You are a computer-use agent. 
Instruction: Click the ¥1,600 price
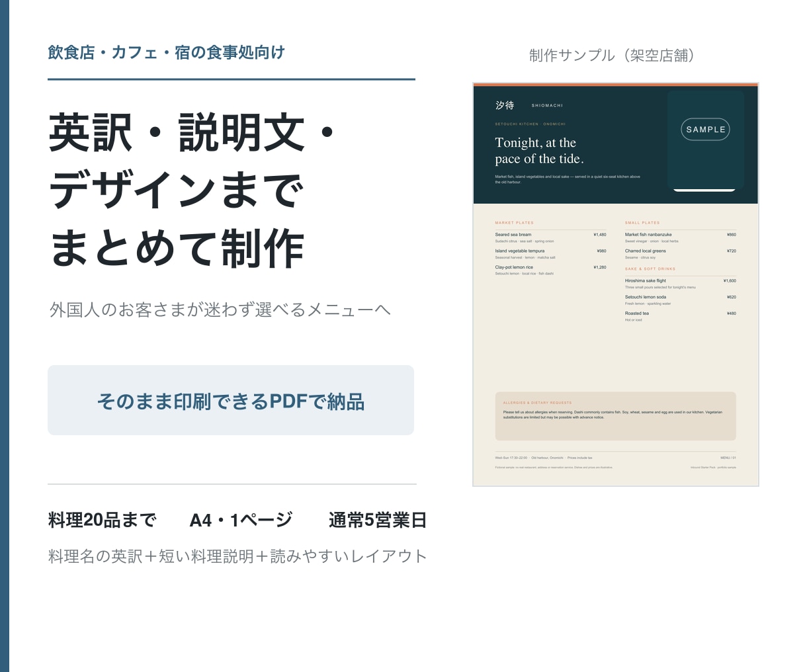tap(730, 281)
